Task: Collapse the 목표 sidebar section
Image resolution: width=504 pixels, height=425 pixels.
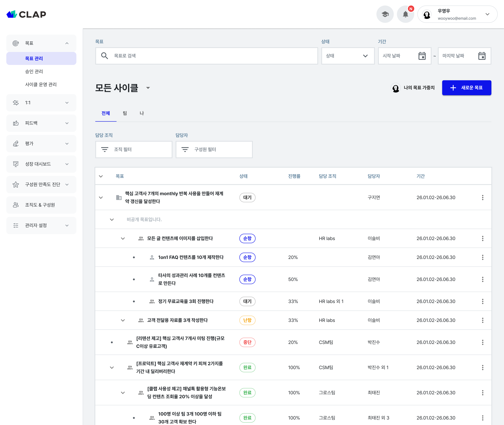Action: tap(67, 43)
